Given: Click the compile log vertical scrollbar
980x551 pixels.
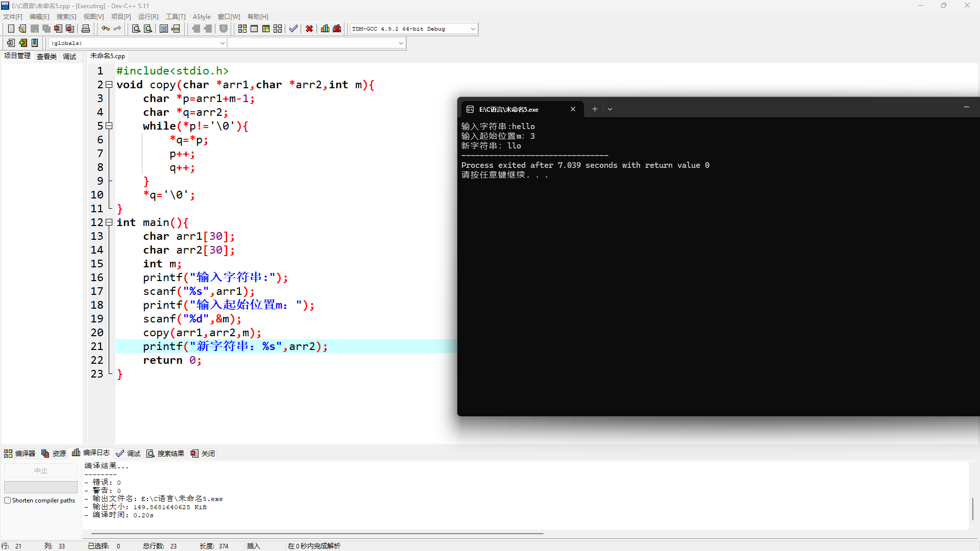Looking at the screenshot, I should click(972, 509).
